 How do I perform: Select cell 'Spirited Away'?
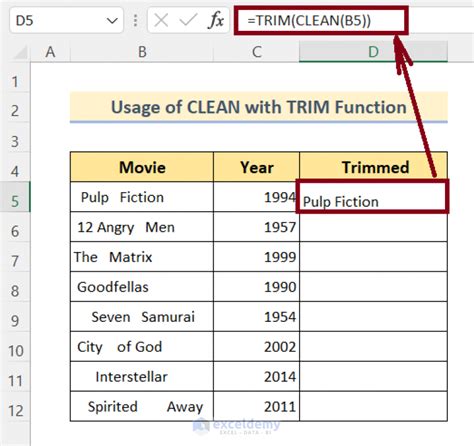[142, 406]
